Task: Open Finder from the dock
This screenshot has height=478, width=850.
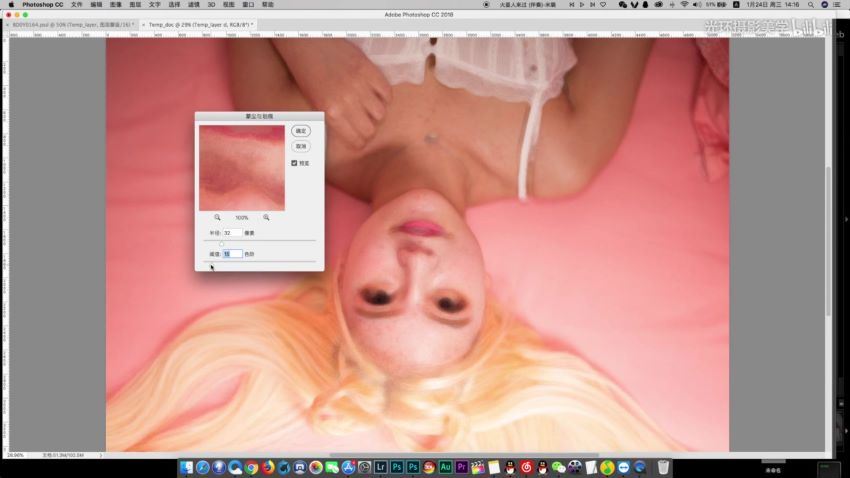Action: [x=187, y=467]
